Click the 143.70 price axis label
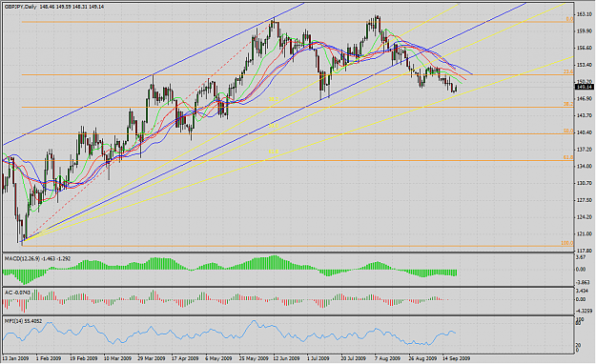 (x=584, y=115)
